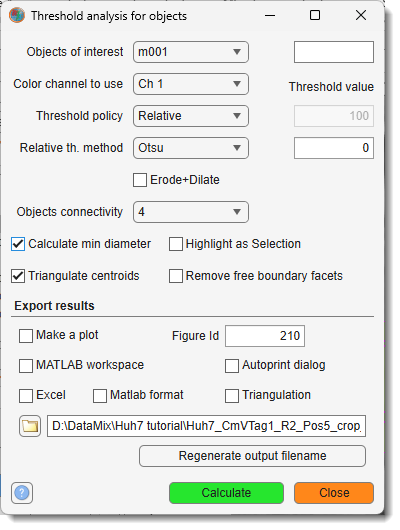Open the Objects connectivity dropdown
Image resolution: width=400 pixels, height=530 pixels.
[x=191, y=212]
